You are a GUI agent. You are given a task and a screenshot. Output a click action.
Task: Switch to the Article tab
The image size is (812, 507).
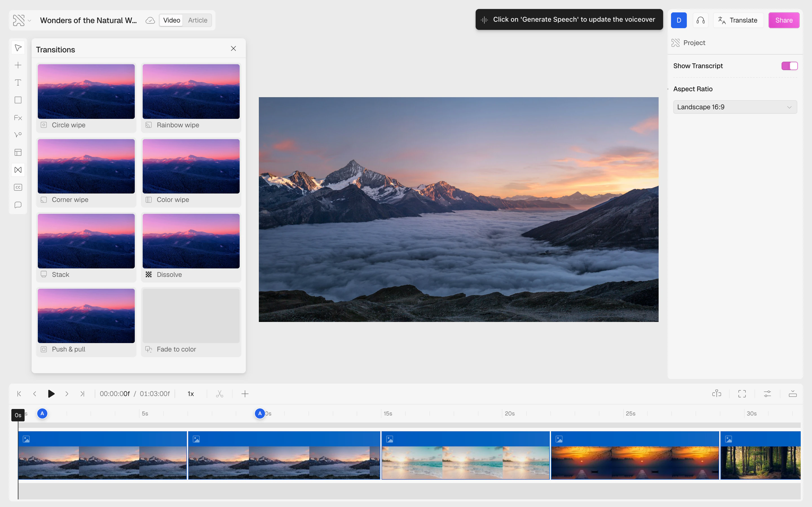coord(197,20)
